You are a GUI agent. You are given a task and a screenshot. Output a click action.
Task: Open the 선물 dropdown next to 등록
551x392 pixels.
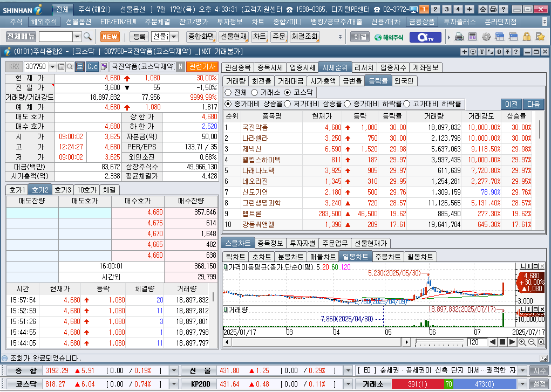[174, 37]
